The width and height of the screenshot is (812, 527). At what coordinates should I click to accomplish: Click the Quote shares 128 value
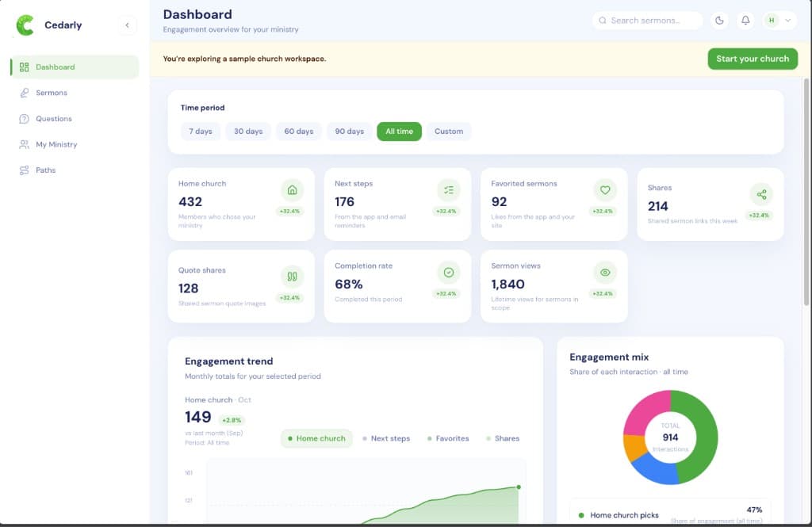click(x=189, y=288)
